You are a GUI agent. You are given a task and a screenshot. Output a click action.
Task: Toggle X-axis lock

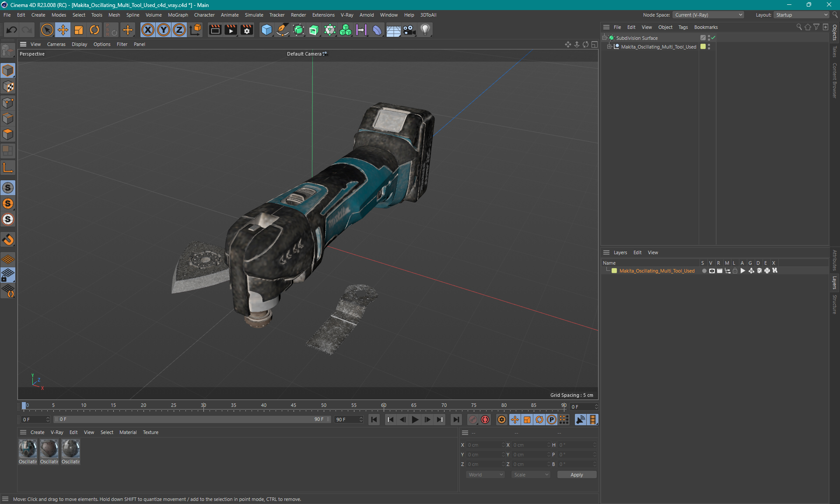tap(148, 30)
